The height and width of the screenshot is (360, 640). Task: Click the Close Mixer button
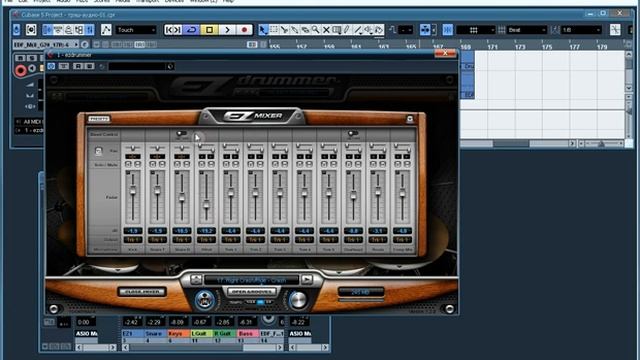142,292
